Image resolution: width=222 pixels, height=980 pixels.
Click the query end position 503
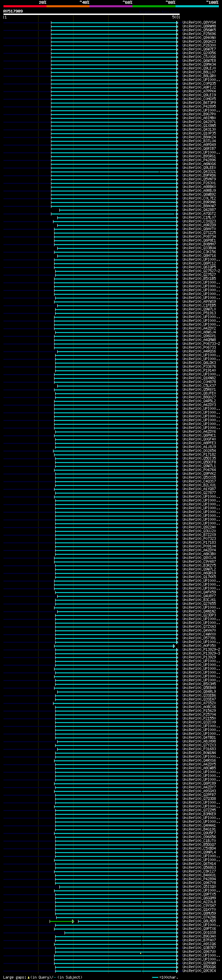(x=175, y=17)
